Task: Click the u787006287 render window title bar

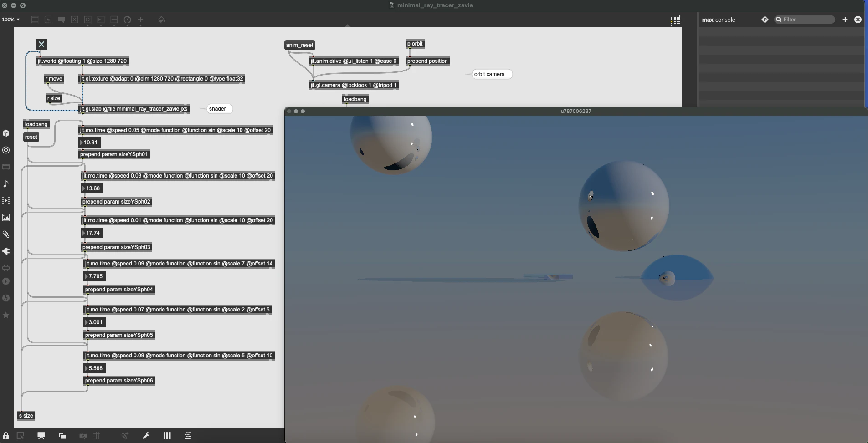Action: click(x=576, y=111)
